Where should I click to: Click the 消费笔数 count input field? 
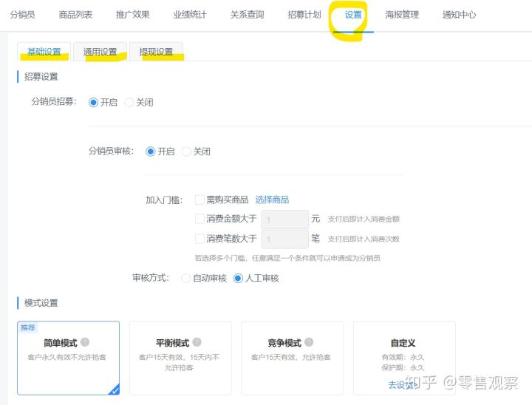pyautogui.click(x=284, y=239)
